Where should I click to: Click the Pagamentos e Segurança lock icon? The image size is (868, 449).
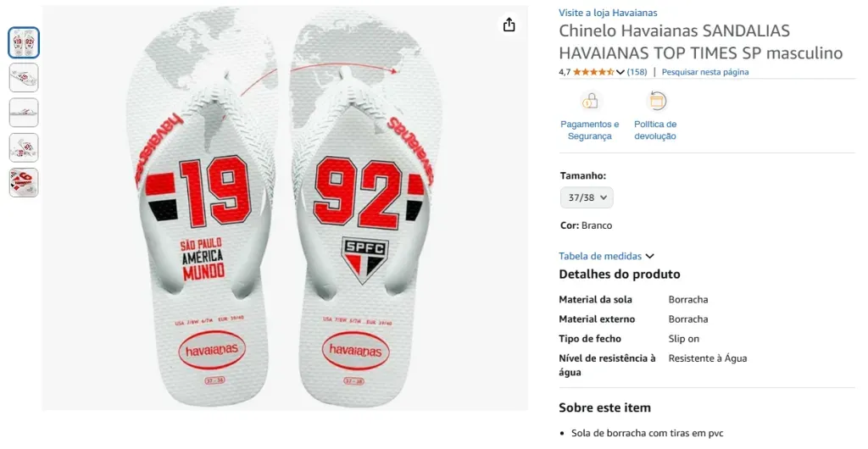tap(590, 101)
